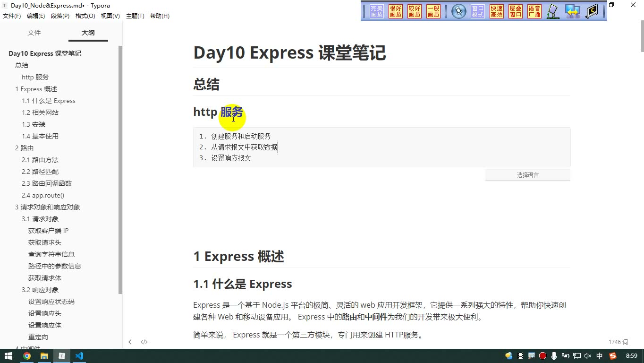
Task: Click the 完美画质 quality button
Action: (377, 11)
